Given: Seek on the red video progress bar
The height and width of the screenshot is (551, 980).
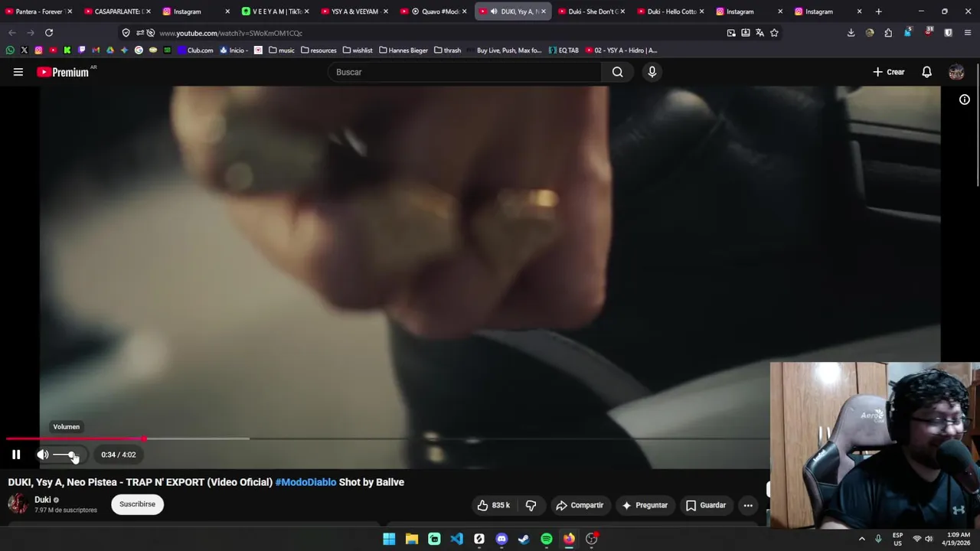Looking at the screenshot, I should coord(75,439).
